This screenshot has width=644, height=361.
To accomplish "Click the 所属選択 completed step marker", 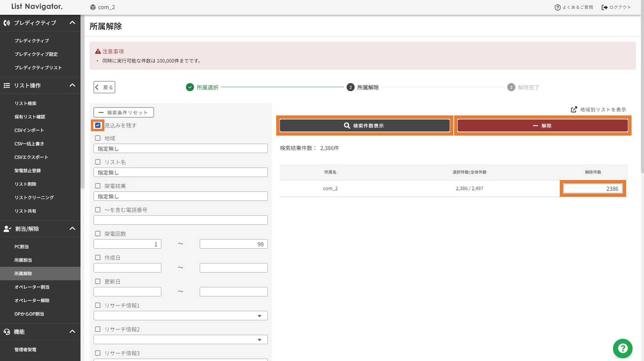I will [x=190, y=87].
